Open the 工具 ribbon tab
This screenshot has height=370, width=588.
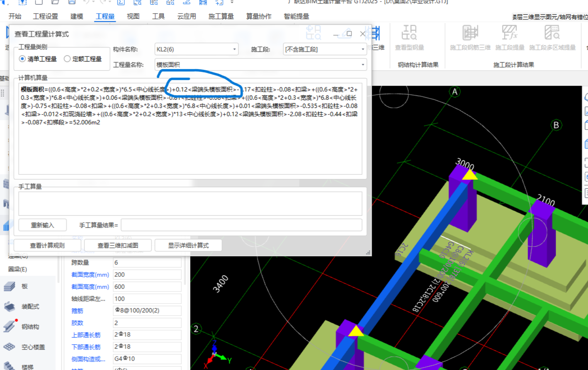coord(158,16)
